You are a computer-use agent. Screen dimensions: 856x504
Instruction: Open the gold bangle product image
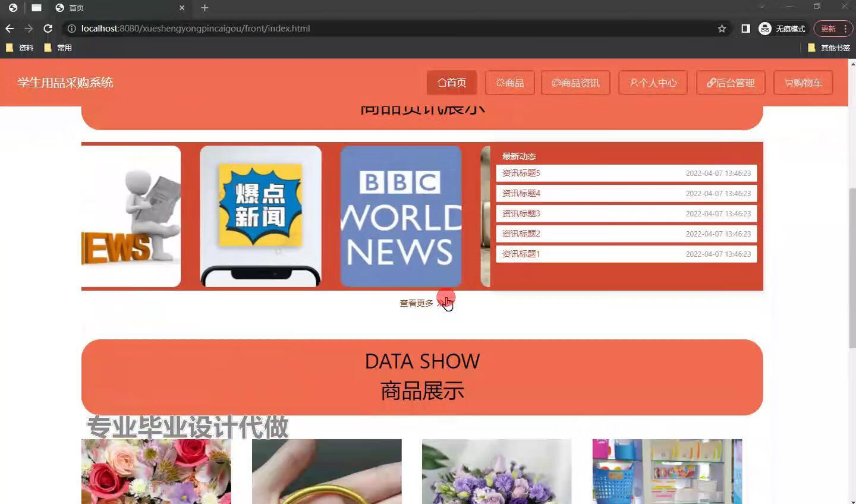[x=326, y=471]
